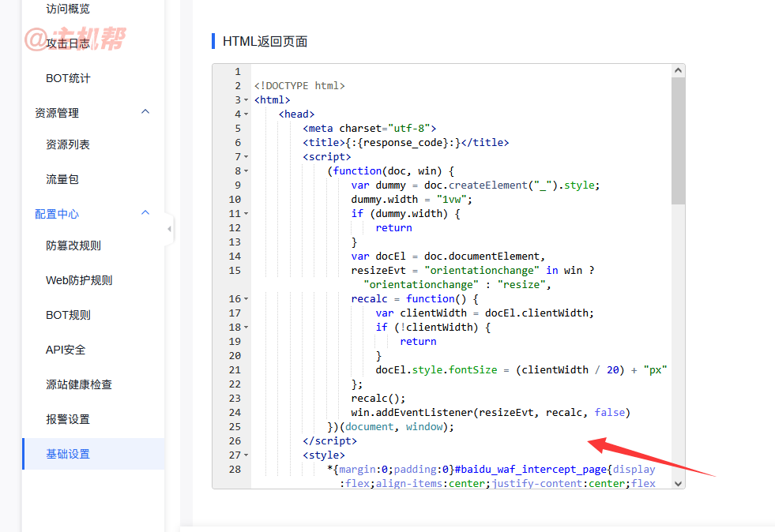The image size is (775, 532).
Task: Click the var clientWidth = docEl.clientWidth line
Action: click(484, 313)
